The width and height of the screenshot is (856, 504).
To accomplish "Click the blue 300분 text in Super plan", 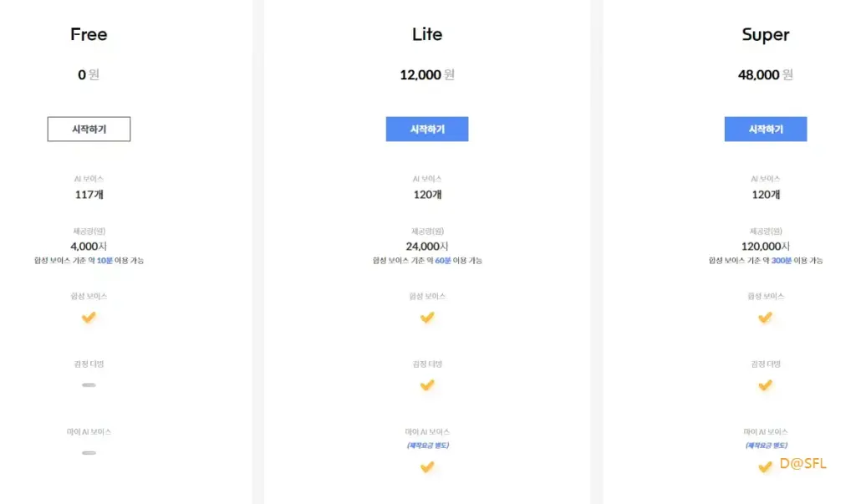I will pos(782,261).
